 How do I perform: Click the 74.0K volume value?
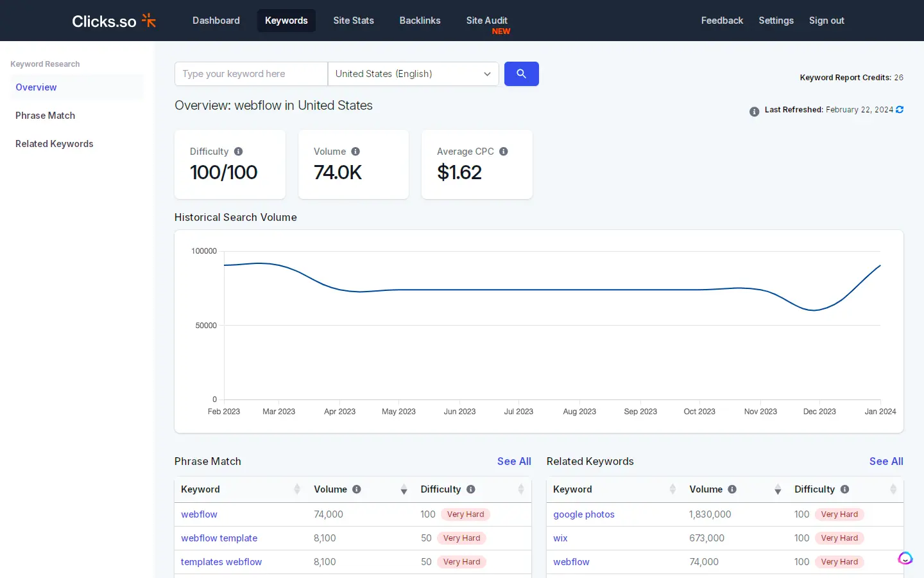(x=338, y=172)
